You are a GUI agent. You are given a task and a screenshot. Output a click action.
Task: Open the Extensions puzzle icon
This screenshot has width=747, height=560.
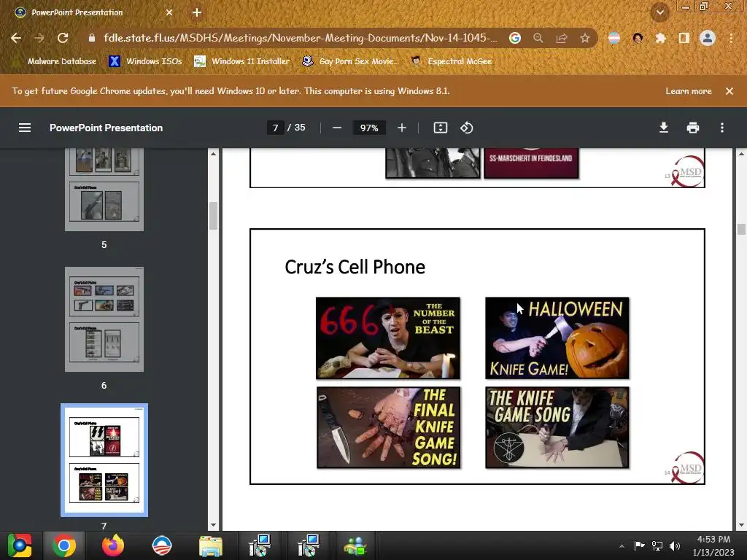point(660,38)
